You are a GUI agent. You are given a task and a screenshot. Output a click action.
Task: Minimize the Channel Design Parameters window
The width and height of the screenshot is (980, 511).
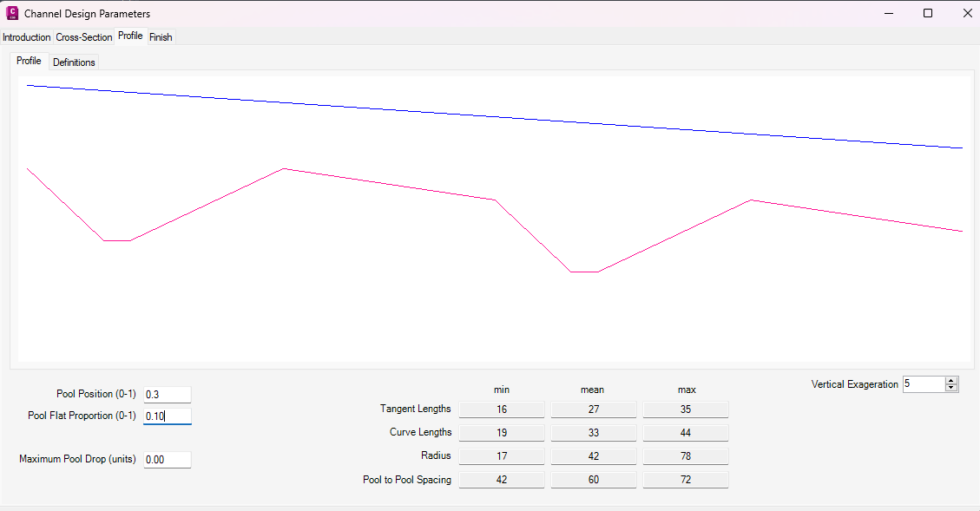pyautogui.click(x=888, y=13)
